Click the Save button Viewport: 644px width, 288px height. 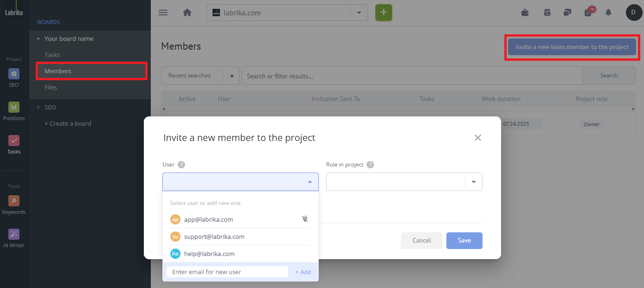pos(464,240)
